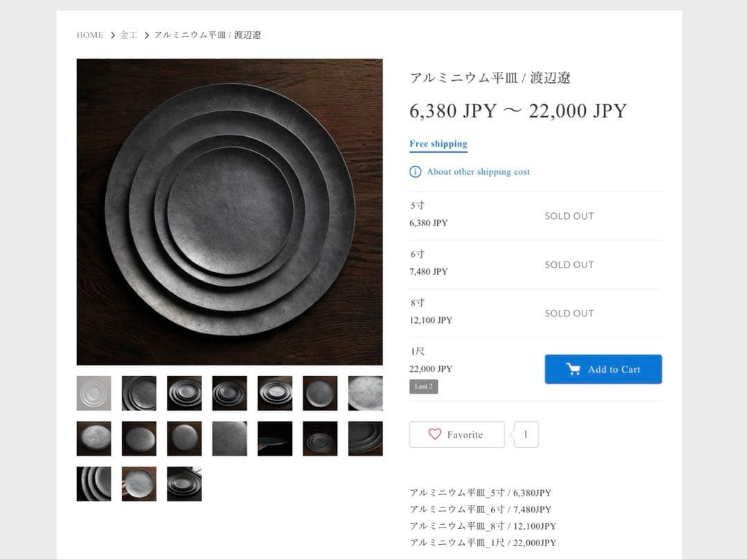Select the light gray stacked plates thumbnail
The height and width of the screenshot is (560, 747).
coord(94,393)
